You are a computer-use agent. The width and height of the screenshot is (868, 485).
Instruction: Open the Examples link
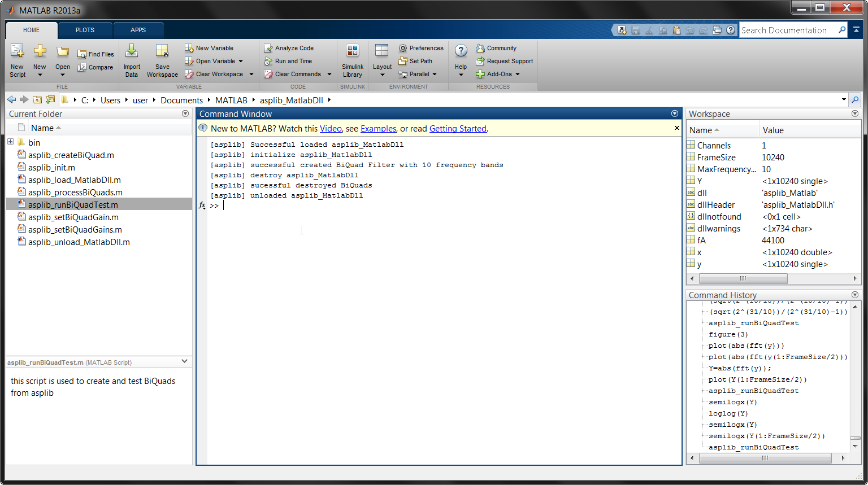point(378,129)
